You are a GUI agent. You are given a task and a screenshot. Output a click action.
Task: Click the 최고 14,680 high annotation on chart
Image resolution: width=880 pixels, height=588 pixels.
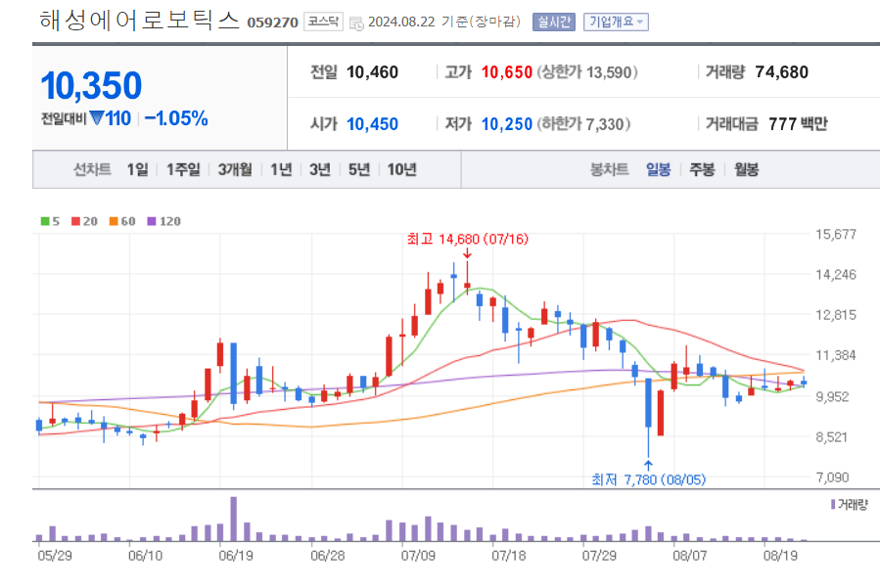pos(468,237)
